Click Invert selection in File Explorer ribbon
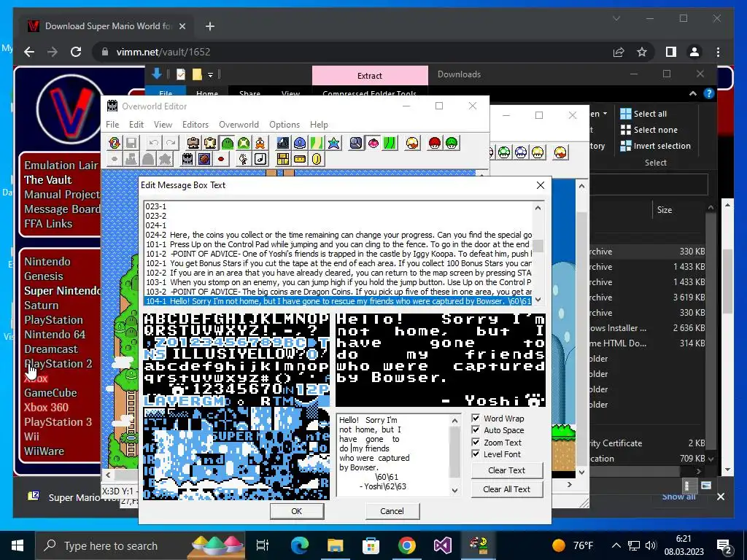 coord(656,146)
